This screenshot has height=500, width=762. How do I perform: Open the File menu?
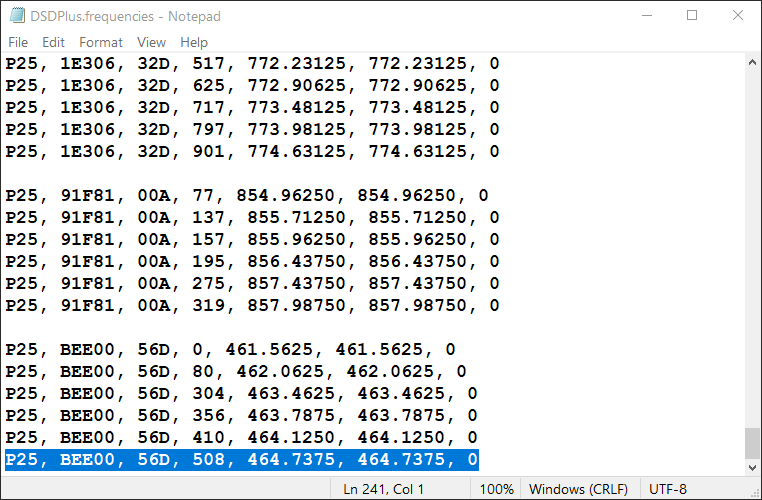point(18,42)
